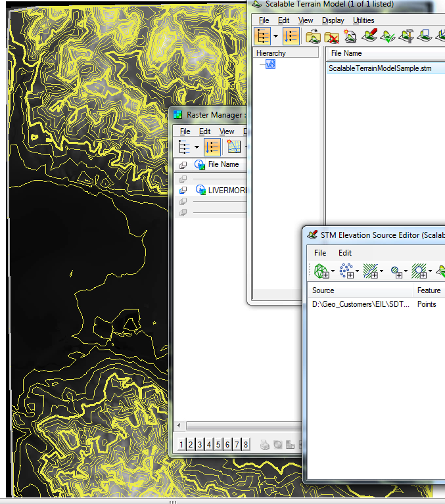Click Add mesh source icon in Source Editor
This screenshot has width=445, height=504.
(321, 271)
